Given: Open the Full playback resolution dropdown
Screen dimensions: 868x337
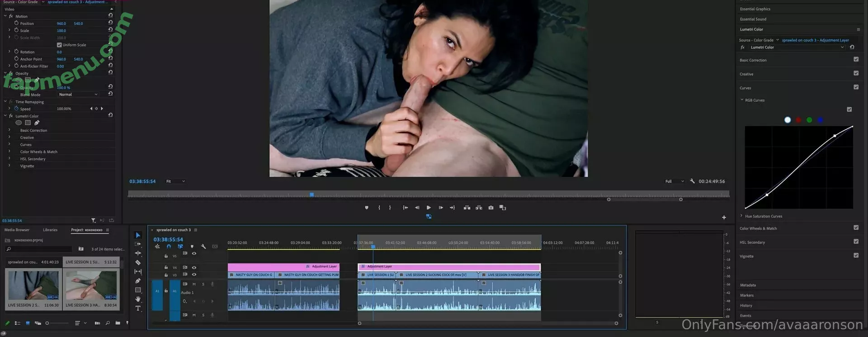Looking at the screenshot, I should click(x=674, y=181).
